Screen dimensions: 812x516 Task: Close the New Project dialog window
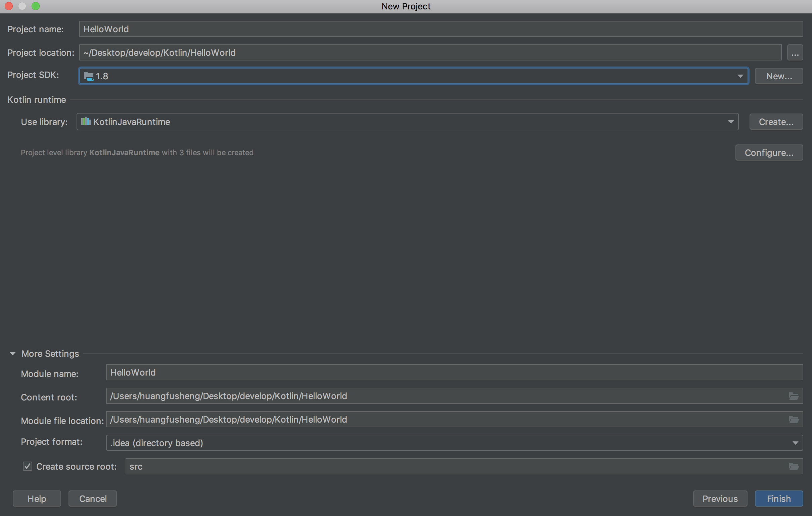tap(9, 6)
